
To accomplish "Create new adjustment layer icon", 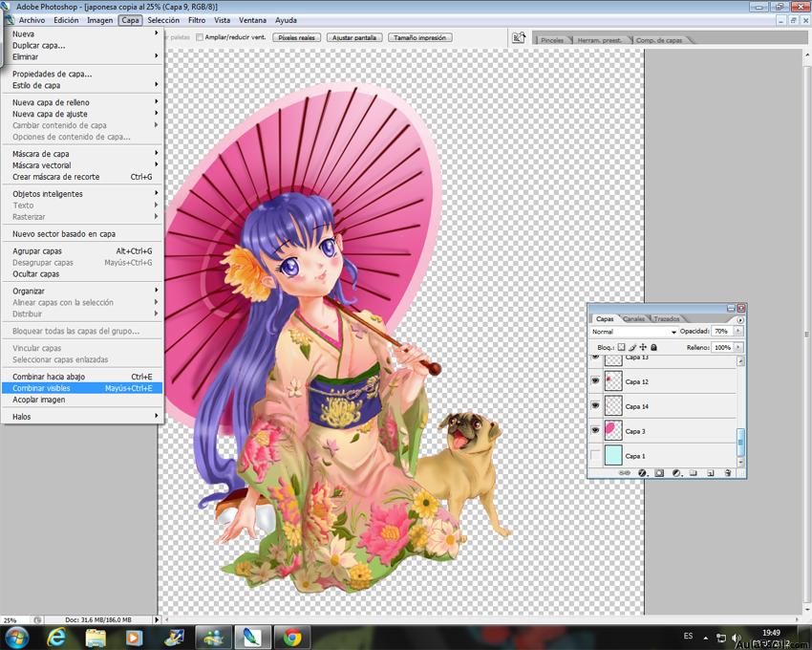I will pos(676,473).
